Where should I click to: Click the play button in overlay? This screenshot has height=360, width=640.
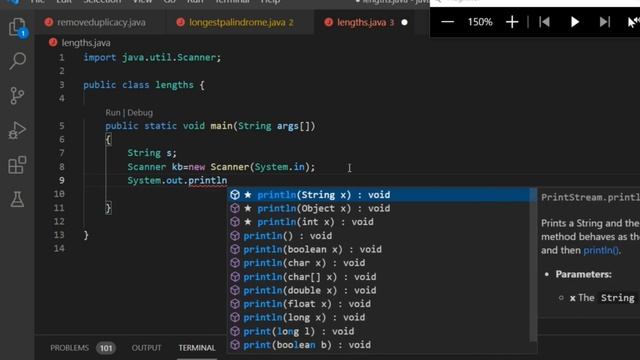pos(575,22)
